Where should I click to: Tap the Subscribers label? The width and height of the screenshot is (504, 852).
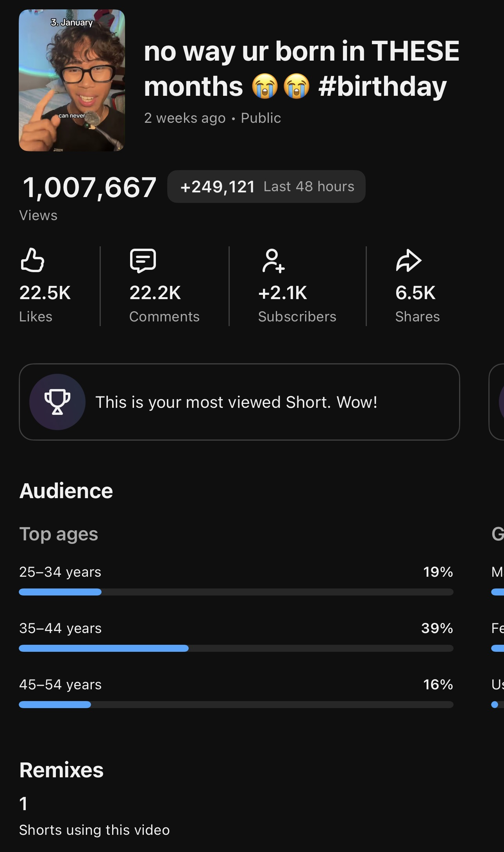pos(297,317)
